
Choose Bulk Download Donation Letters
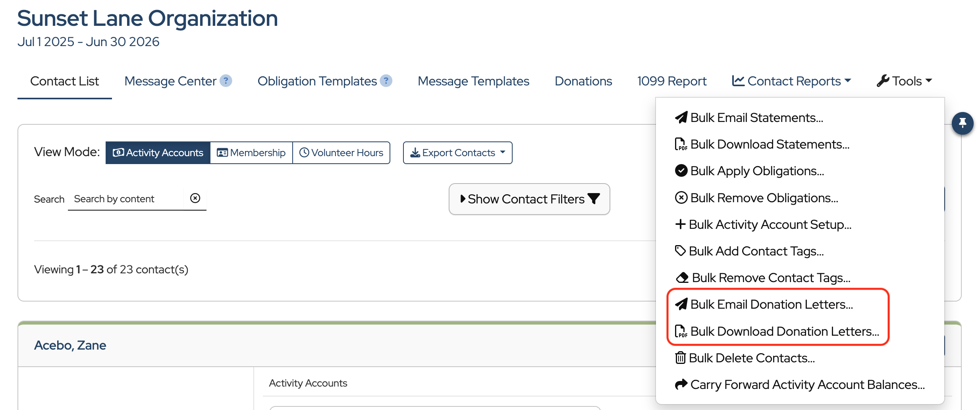(x=784, y=331)
